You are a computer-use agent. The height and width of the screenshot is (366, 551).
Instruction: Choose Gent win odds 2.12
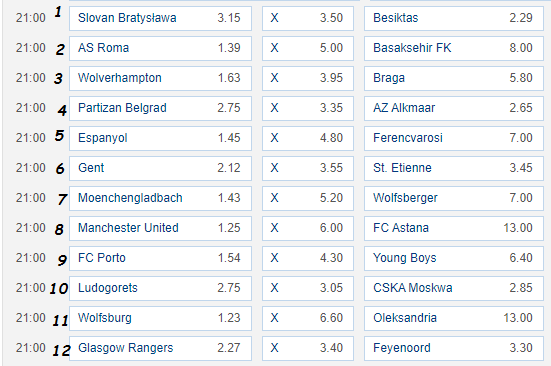click(160, 168)
